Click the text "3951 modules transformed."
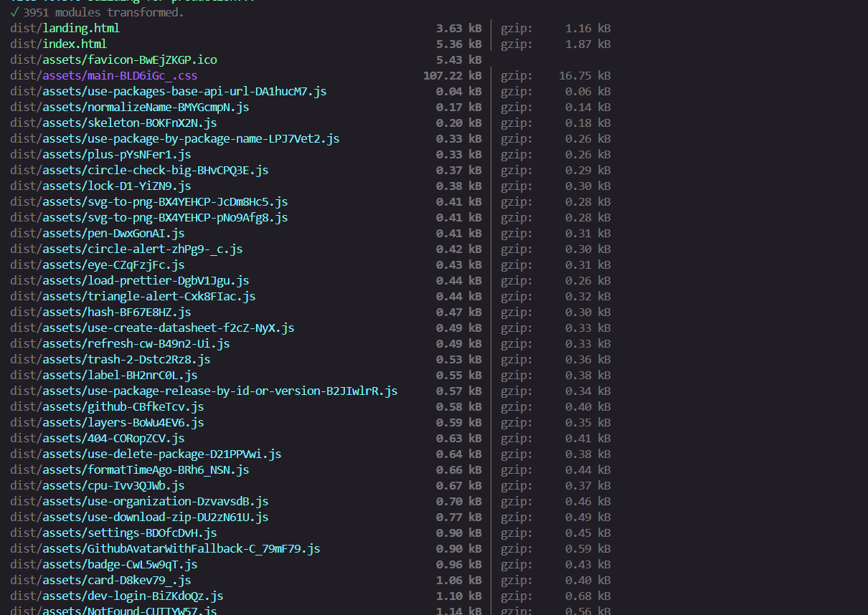868x615 pixels. (103, 12)
